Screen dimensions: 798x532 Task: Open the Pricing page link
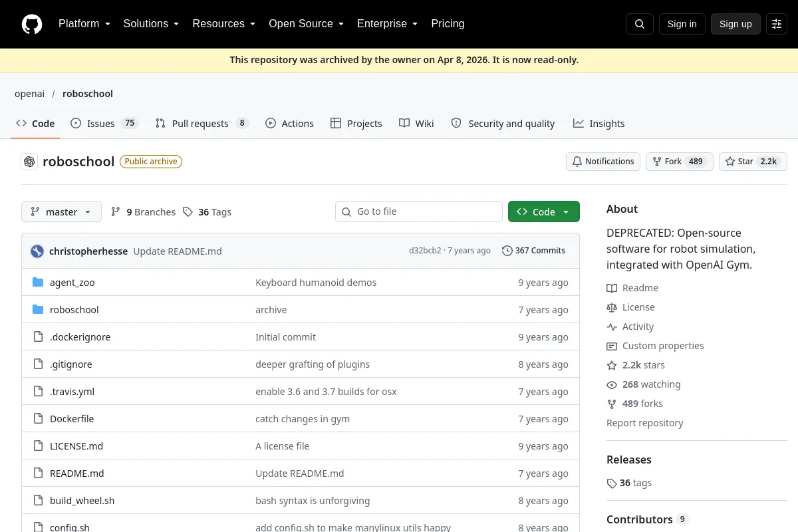point(448,24)
